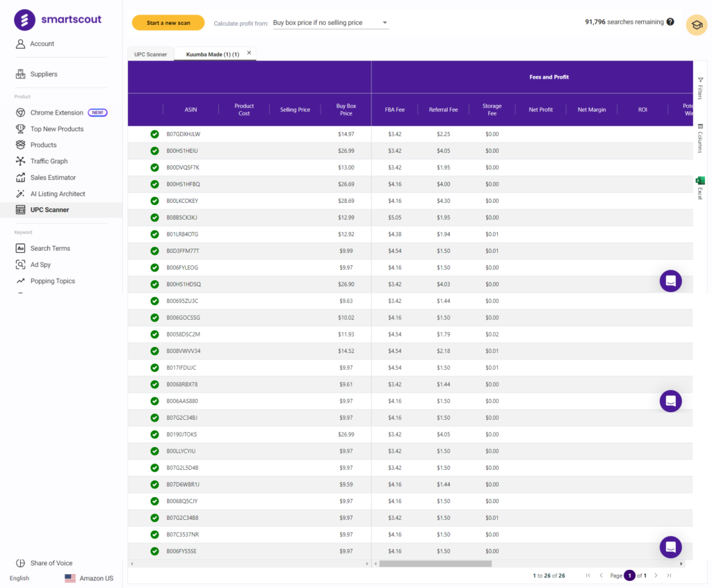
Task: Click green check for ASIN B00LKCOKEY
Action: point(154,201)
